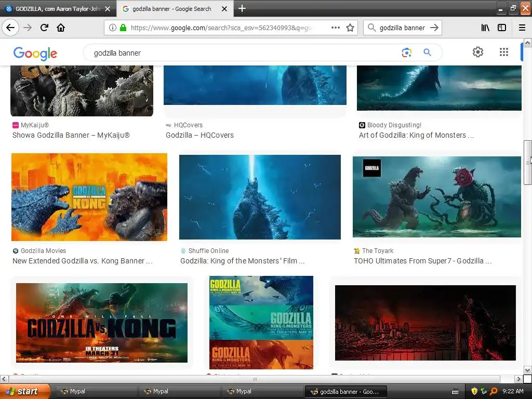
Task: Click the horizontal scrollbar left arrow
Action: pyautogui.click(x=4, y=379)
